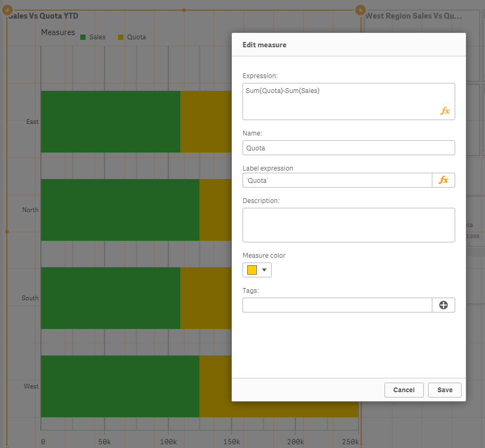The image size is (485, 448).
Task: Click the West Region Sales Vs Quota title
Action: point(414,16)
